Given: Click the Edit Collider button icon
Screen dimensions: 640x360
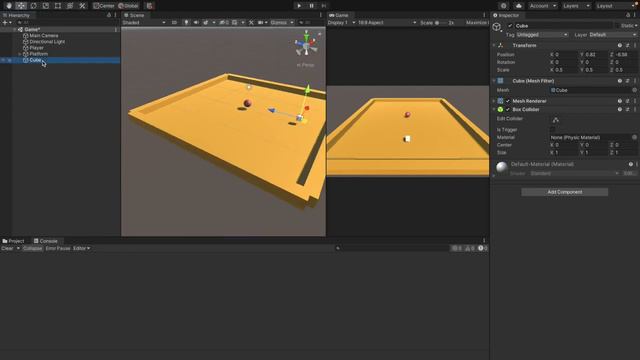Looking at the screenshot, I should tap(556, 120).
